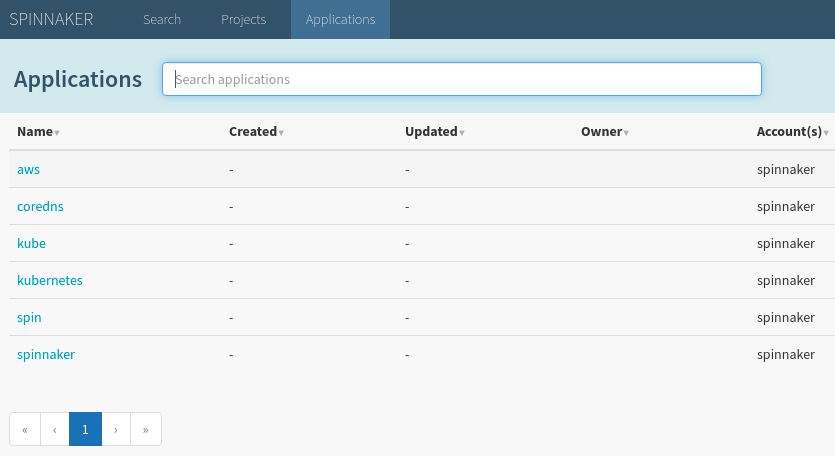Open the spinnaker application link

pyautogui.click(x=46, y=354)
